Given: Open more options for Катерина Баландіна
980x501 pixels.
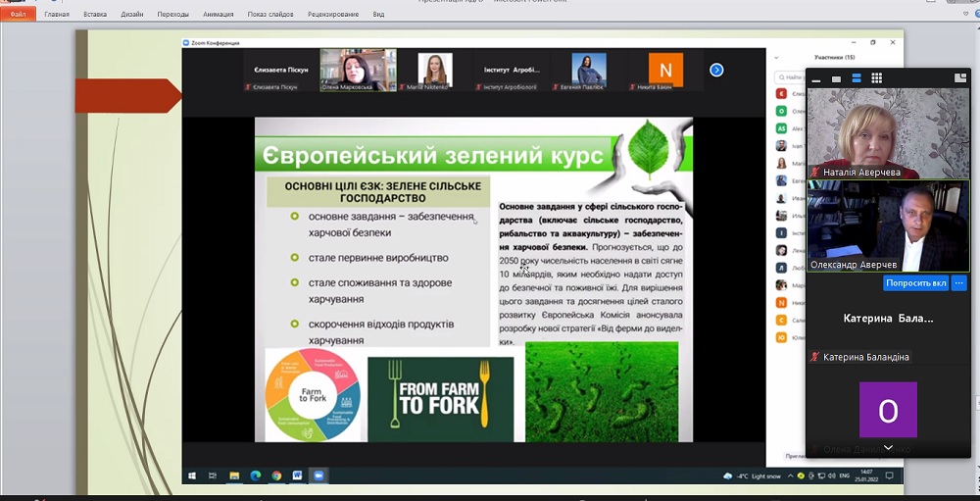Looking at the screenshot, I should (x=959, y=282).
